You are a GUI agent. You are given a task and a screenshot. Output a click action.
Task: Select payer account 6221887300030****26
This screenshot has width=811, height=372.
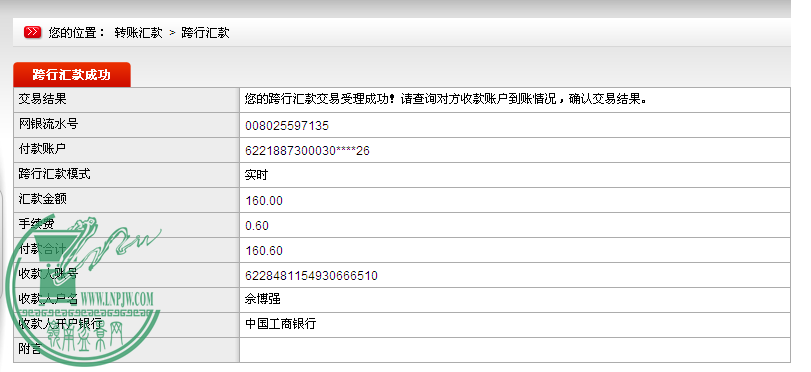point(307,151)
